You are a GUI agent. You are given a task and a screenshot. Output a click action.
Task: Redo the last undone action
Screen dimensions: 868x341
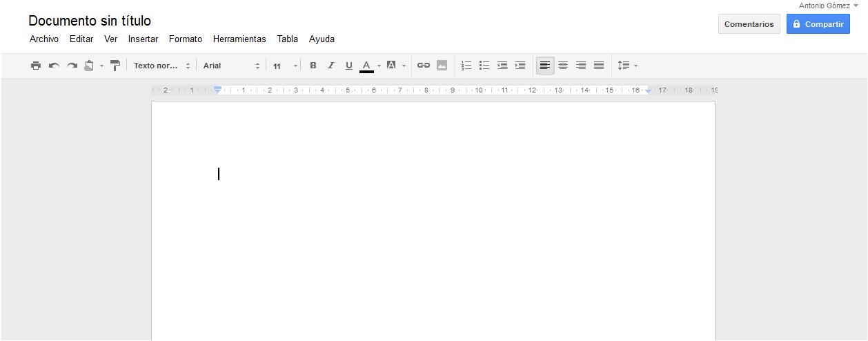[72, 66]
